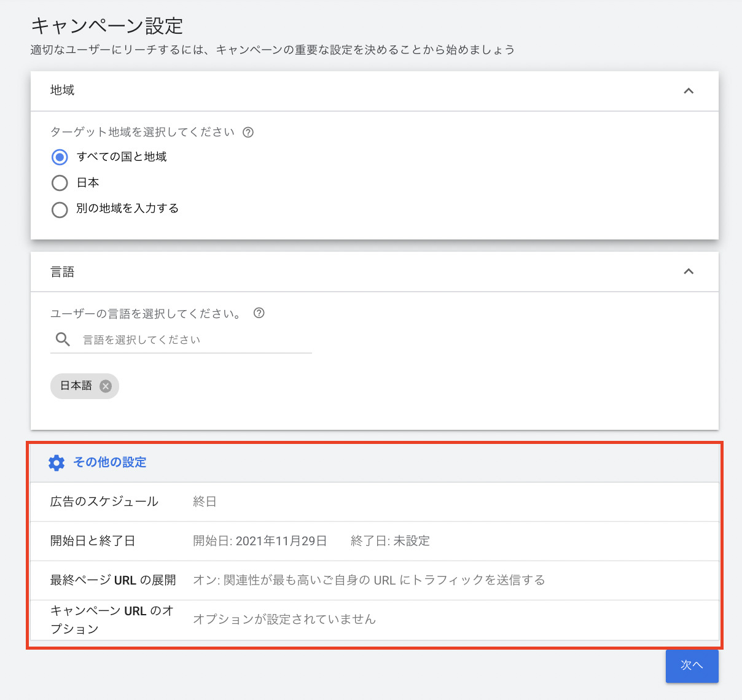Click the 次へ button
The image size is (742, 700).
click(692, 666)
